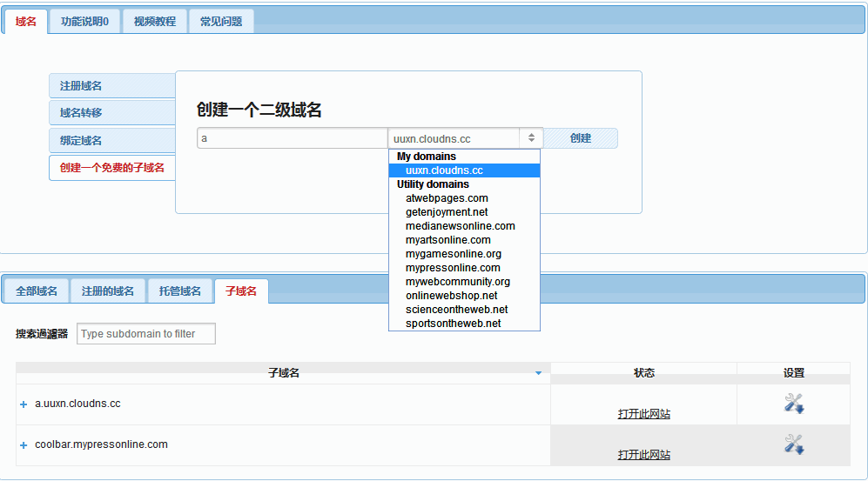868x481 pixels.
Task: Select highlighted uuxn.cloudns.cc under My domains
Action: 444,170
